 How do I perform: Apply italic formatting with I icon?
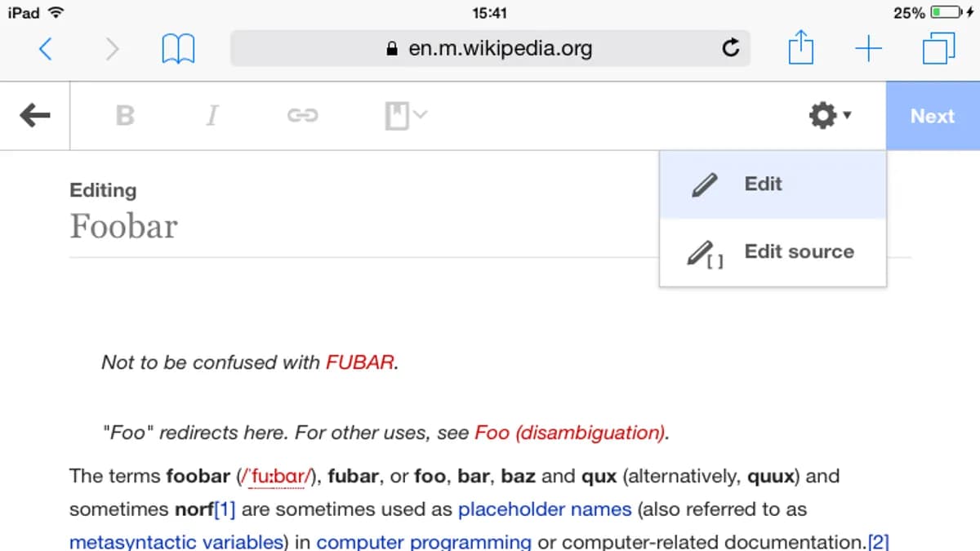tap(212, 116)
